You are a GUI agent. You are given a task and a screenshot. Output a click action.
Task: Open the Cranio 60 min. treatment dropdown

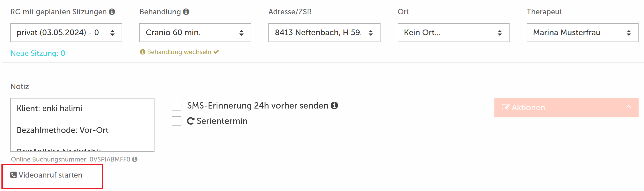(x=195, y=33)
